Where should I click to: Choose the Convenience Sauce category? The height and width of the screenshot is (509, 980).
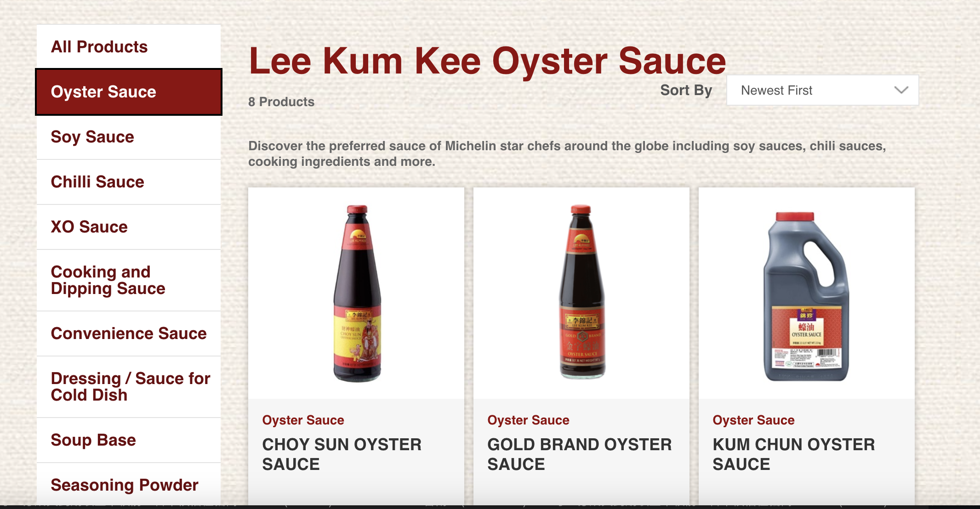pos(129,334)
